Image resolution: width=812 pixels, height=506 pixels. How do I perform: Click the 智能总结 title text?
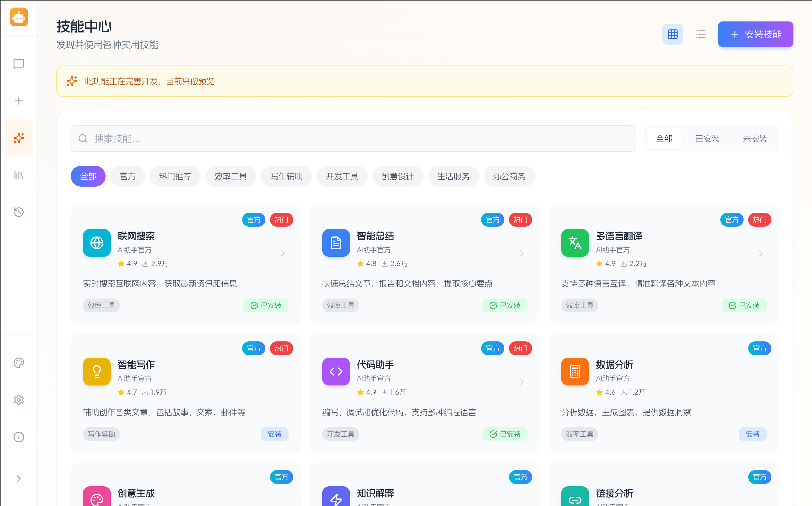(375, 236)
